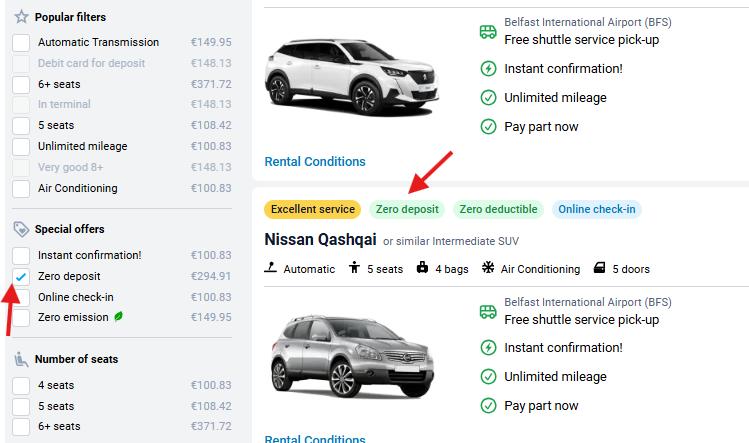Viewport: 749px width, 443px height.
Task: Click the Online check-in blue badge
Action: pos(597,209)
